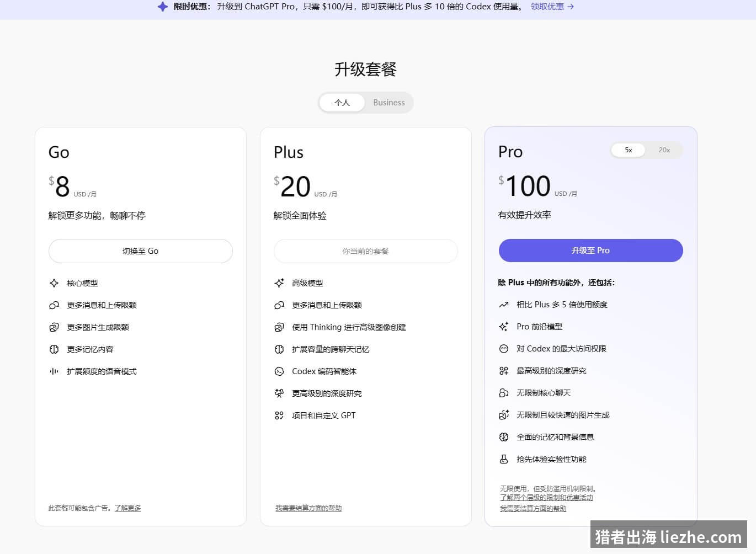Click the 扩展额度的语音模式 feature text

102,371
